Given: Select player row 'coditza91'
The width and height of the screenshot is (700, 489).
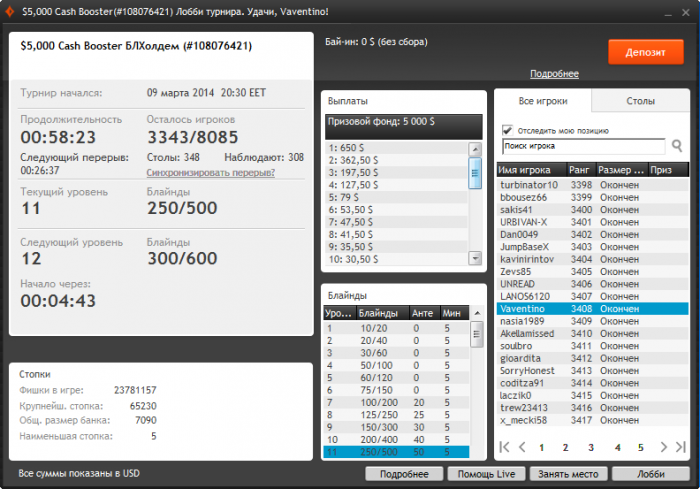Looking at the screenshot, I should pyautogui.click(x=592, y=383).
